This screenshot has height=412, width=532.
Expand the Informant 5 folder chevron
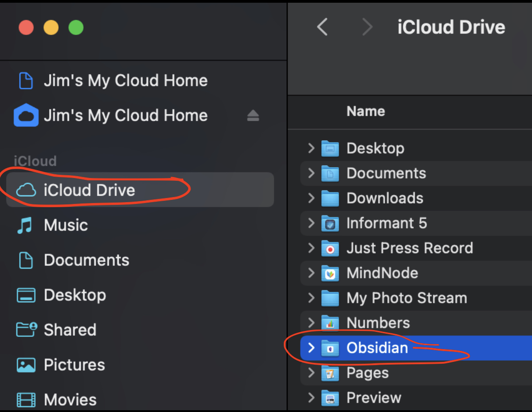[311, 223]
